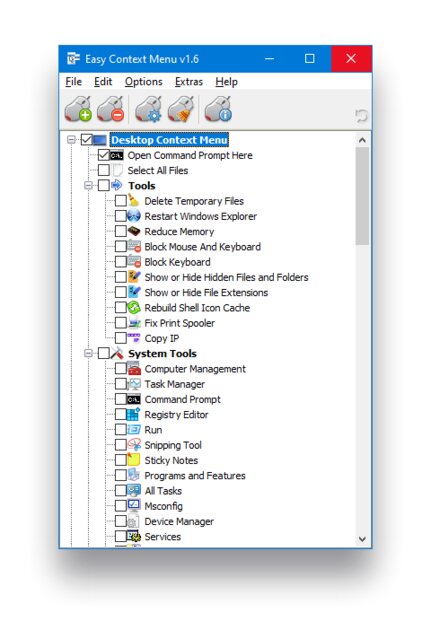Check the Task Manager checkbox

pos(121,384)
